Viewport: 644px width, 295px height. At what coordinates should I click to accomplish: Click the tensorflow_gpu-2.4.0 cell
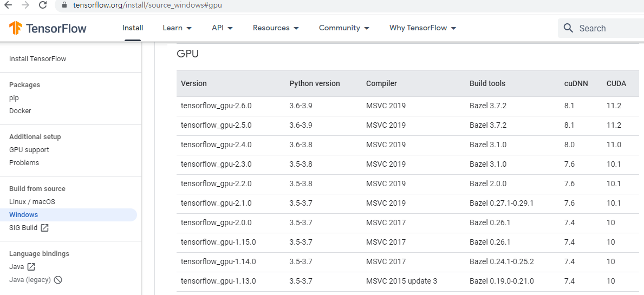click(216, 145)
